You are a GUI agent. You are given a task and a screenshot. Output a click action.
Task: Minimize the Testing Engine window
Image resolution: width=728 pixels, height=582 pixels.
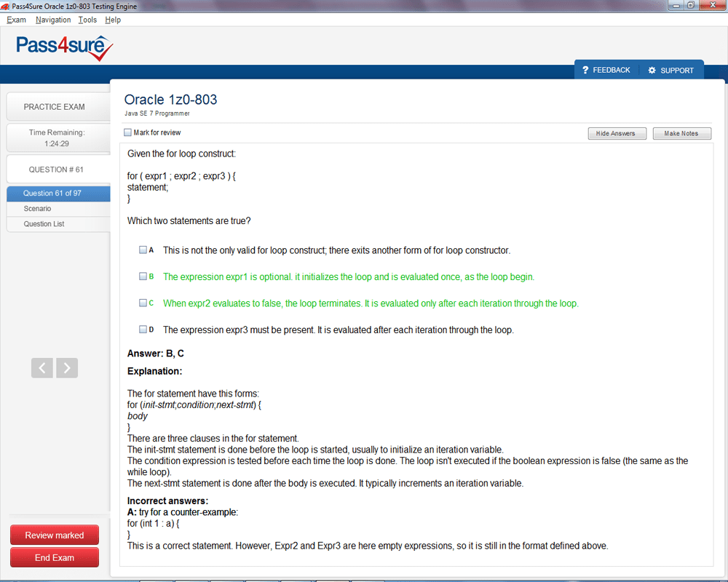(x=676, y=6)
